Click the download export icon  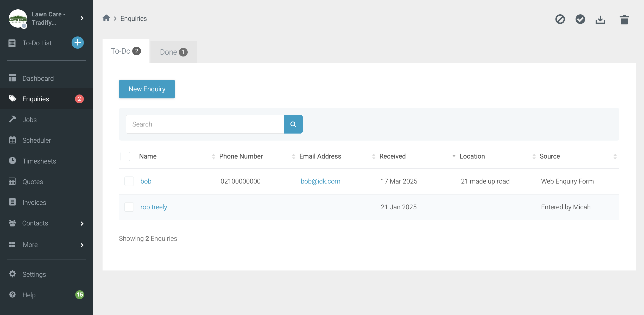coord(600,20)
